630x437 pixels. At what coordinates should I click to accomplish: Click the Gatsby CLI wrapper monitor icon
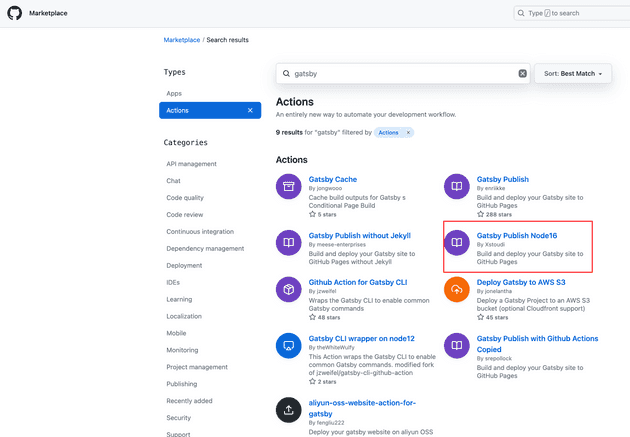point(288,346)
